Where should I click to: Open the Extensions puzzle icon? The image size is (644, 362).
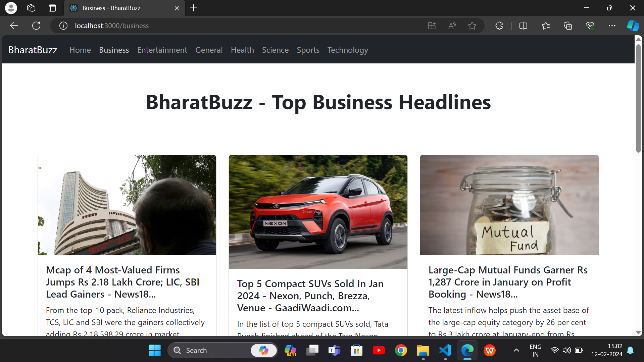pyautogui.click(x=499, y=26)
